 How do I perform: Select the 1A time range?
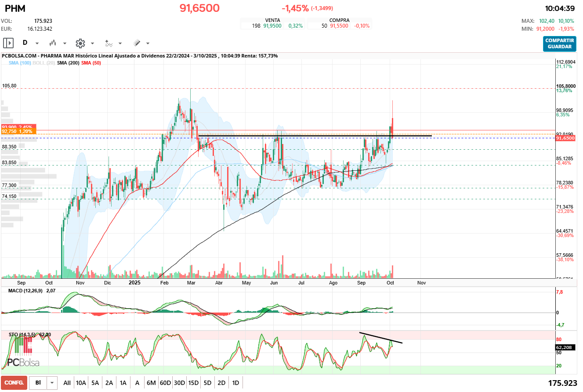[x=123, y=383]
